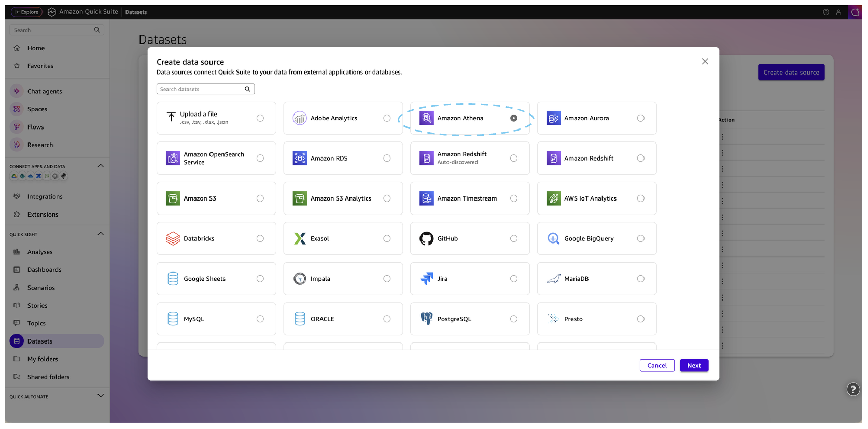Choose the ORACLE data source card
Image resolution: width=868 pixels, height=429 pixels.
point(343,319)
